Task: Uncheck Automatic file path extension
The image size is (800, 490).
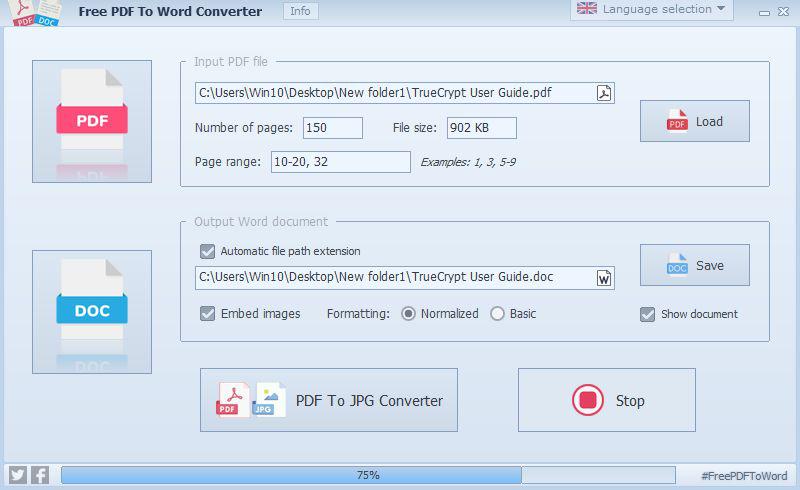Action: tap(207, 251)
